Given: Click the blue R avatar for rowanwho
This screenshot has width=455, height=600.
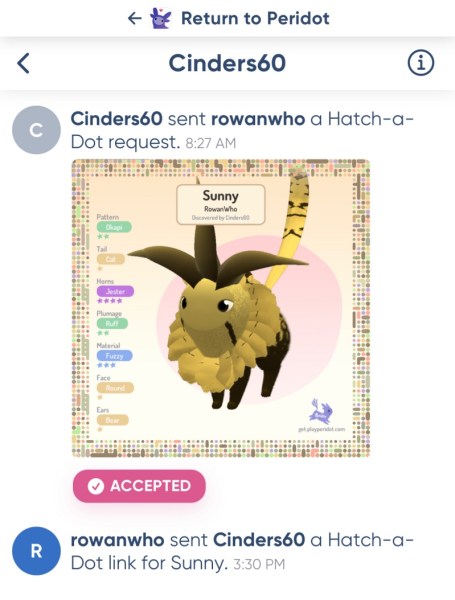Looking at the screenshot, I should pos(36,551).
